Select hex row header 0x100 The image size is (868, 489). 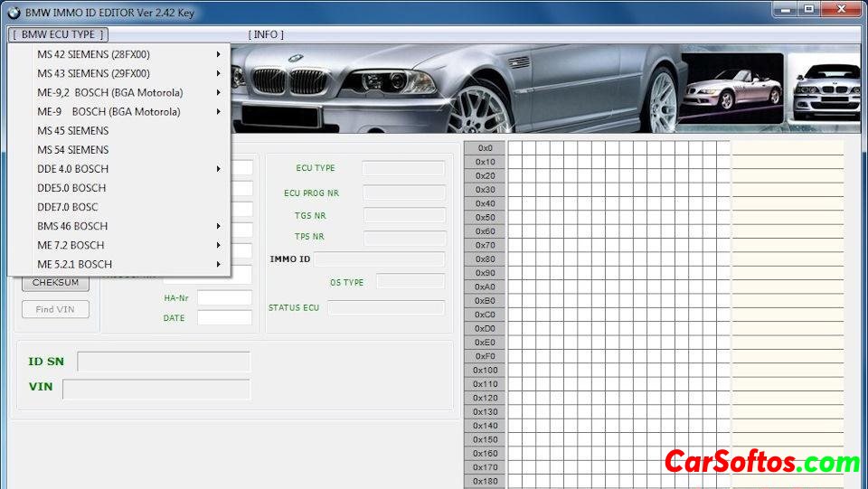click(485, 370)
